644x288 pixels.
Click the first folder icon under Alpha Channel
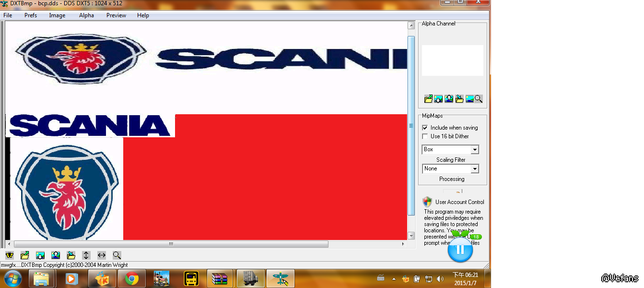(428, 99)
